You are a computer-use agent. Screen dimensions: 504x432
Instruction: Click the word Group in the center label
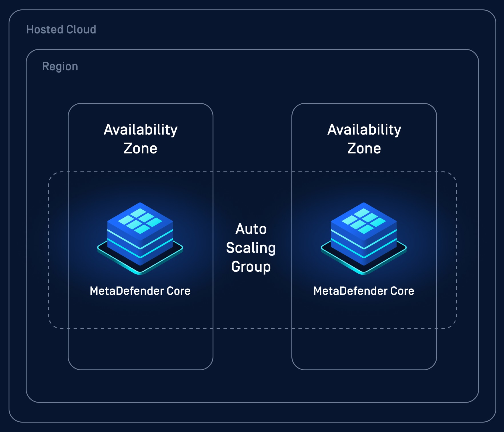point(251,267)
